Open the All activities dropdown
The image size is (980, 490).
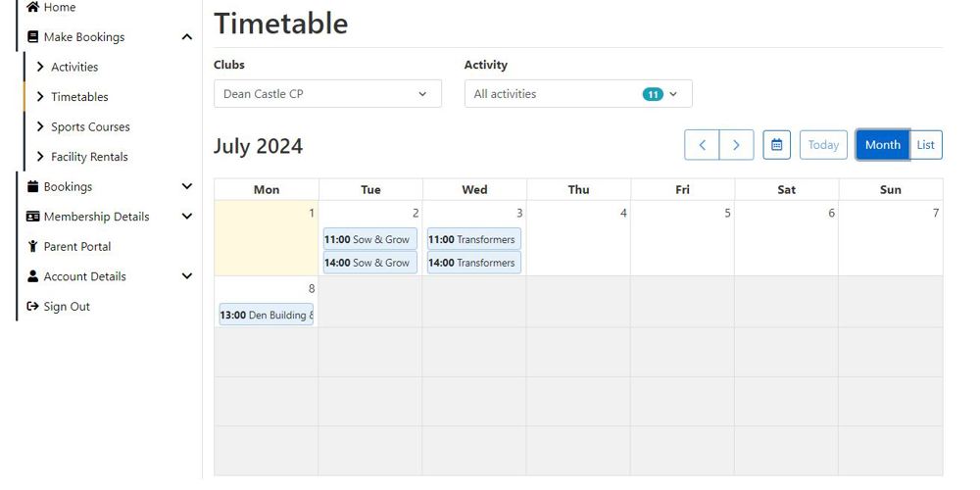coord(578,94)
